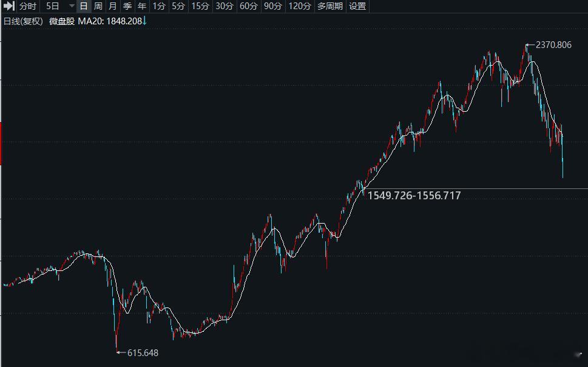Switch to the 周 weekly period

[x=98, y=6]
